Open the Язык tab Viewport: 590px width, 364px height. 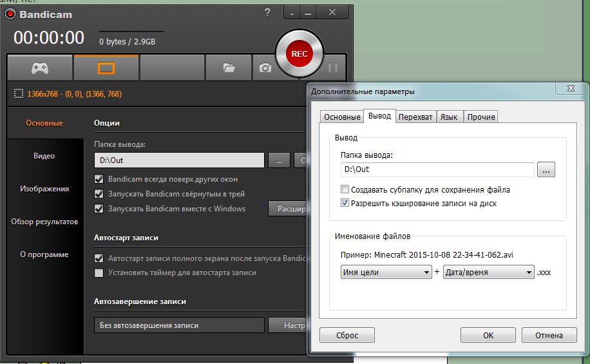pyautogui.click(x=449, y=117)
